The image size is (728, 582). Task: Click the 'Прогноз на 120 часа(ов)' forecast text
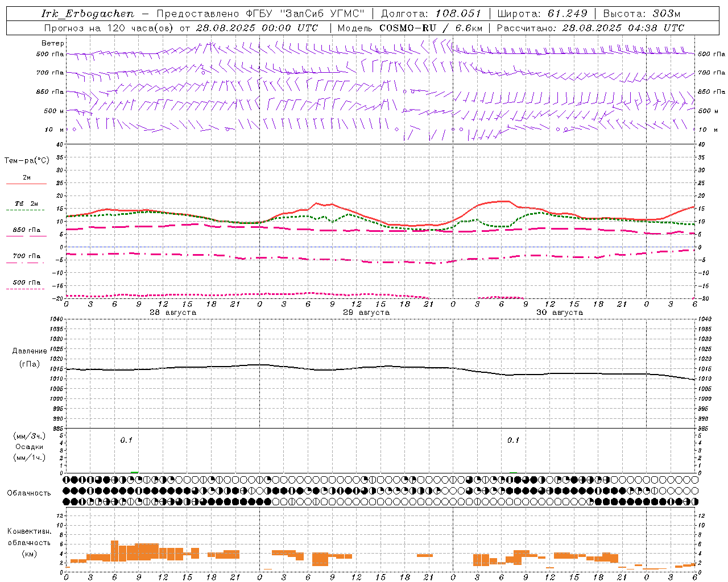point(109,28)
